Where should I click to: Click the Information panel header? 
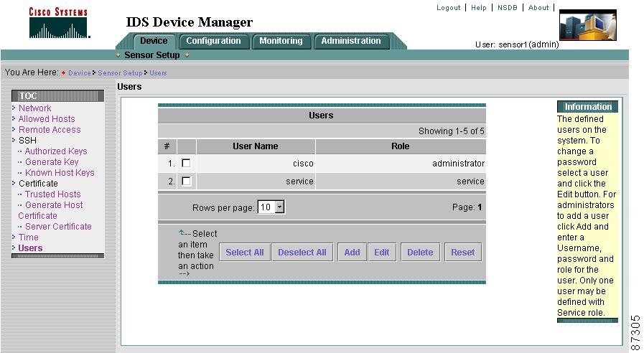point(588,107)
